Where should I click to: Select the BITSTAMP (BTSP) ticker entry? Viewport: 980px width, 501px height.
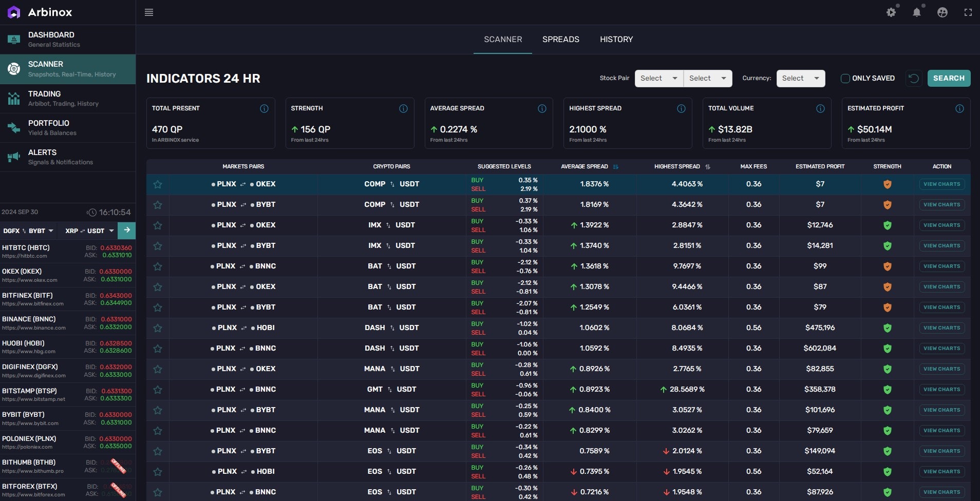pyautogui.click(x=68, y=395)
